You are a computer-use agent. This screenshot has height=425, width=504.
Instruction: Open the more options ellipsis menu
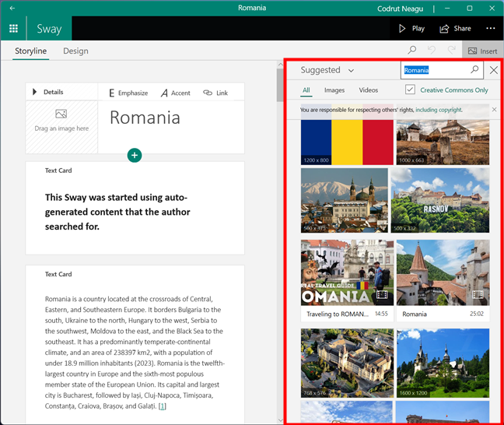(x=490, y=29)
